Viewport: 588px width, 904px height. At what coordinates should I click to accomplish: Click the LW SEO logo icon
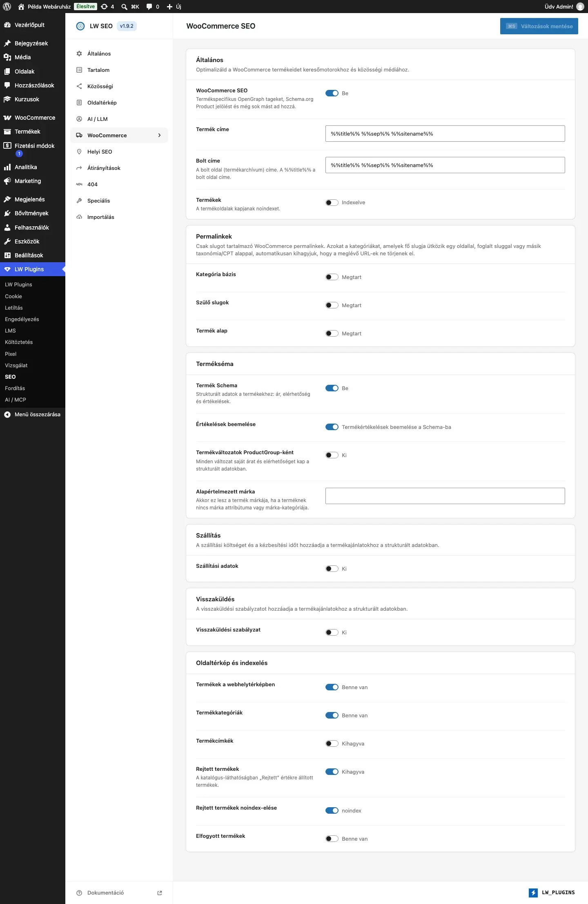pos(80,26)
